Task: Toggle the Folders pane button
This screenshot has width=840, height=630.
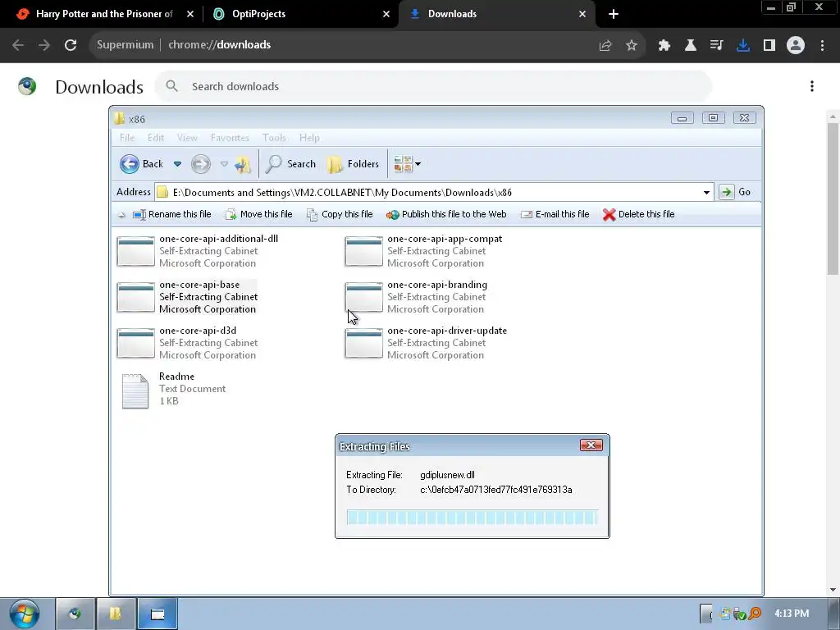Action: 353,164
